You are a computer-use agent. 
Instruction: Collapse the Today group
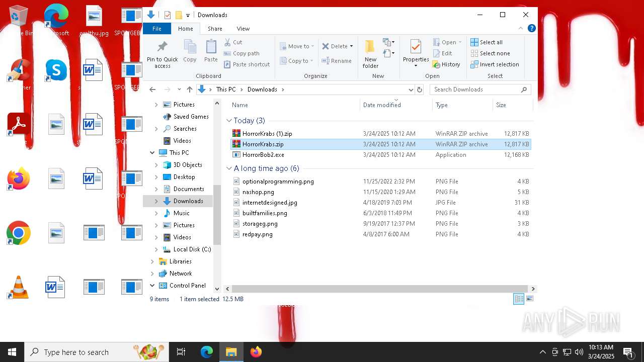coord(229,121)
